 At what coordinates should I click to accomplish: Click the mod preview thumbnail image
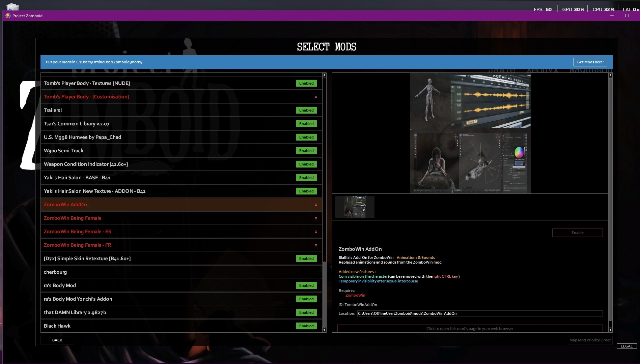(355, 207)
